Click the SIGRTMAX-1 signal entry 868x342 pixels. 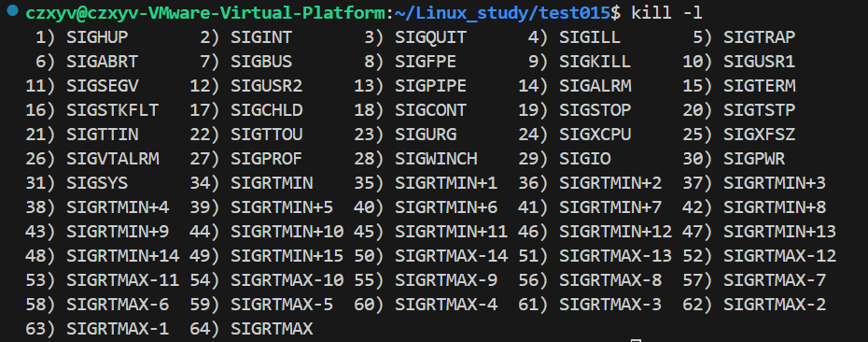(x=118, y=329)
